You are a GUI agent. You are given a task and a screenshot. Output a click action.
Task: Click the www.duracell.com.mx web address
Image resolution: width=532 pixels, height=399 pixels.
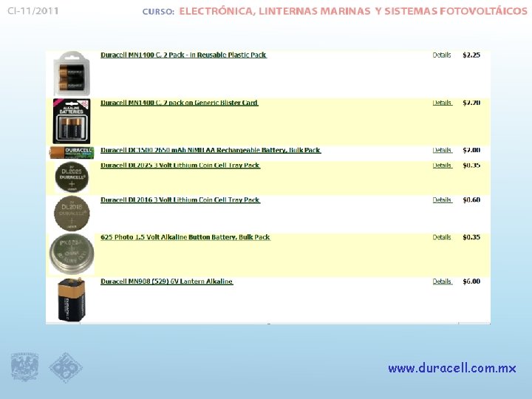click(x=452, y=369)
